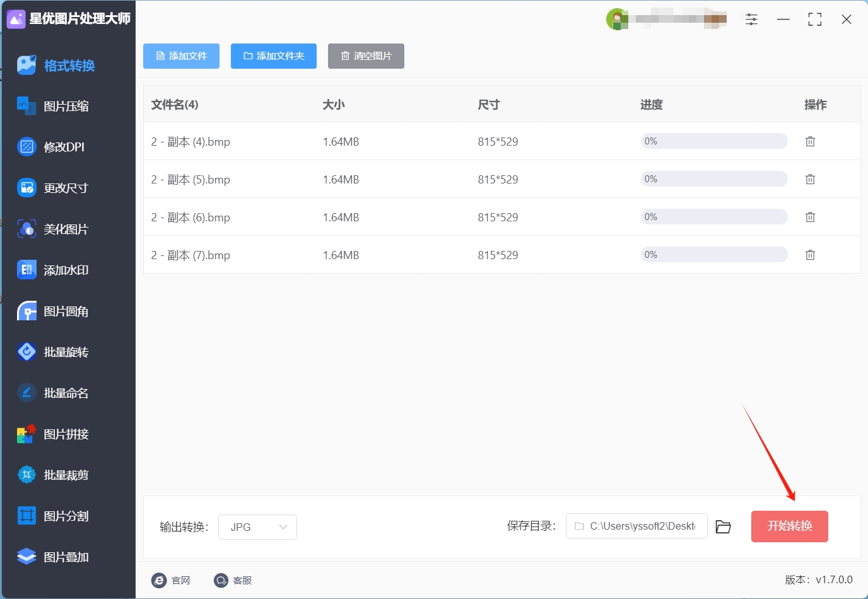Screen dimensions: 868x599
Task: Click the 添加水印 stamp icon
Action: coord(26,270)
